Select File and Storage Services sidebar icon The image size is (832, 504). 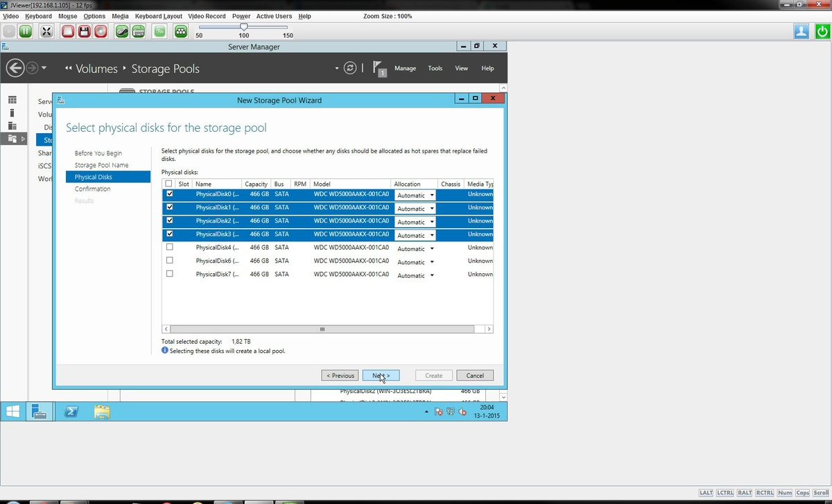click(x=12, y=139)
